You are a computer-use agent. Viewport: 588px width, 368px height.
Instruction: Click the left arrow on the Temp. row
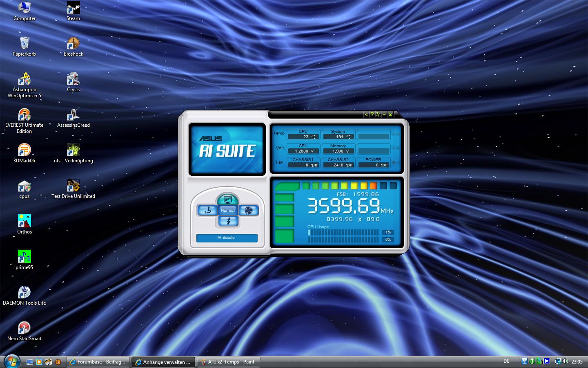(394, 134)
